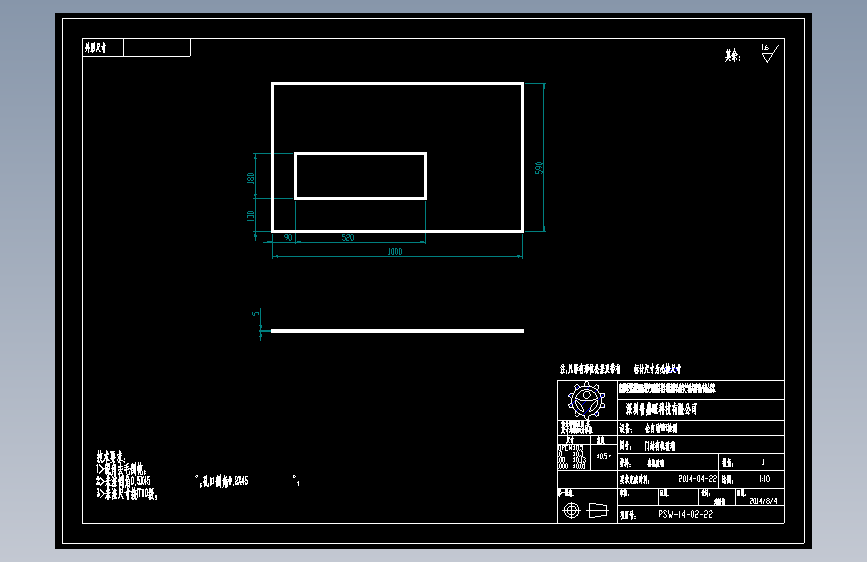Click the date 2014-04-22 in title block
The height and width of the screenshot is (562, 867).
pyautogui.click(x=697, y=478)
